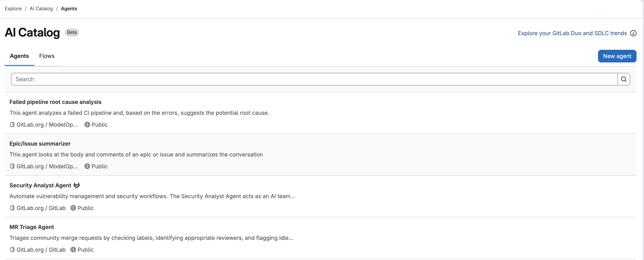644x260 pixels.
Task: Click globe icon under Failed pipeline agent
Action: [x=87, y=125]
